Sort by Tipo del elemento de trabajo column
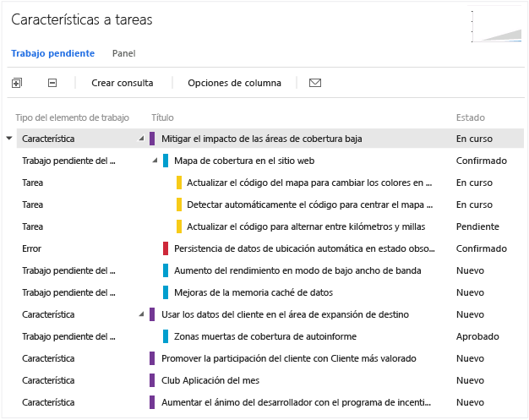 coord(72,117)
